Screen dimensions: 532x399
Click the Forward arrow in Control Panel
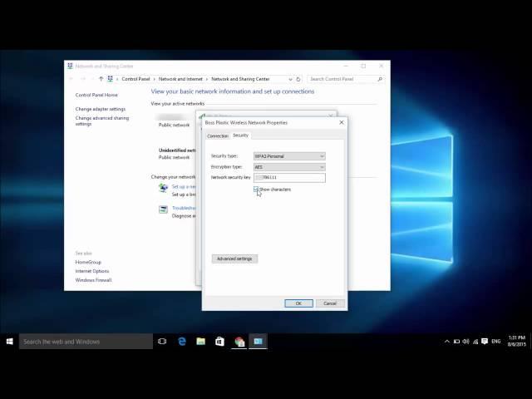(83, 79)
